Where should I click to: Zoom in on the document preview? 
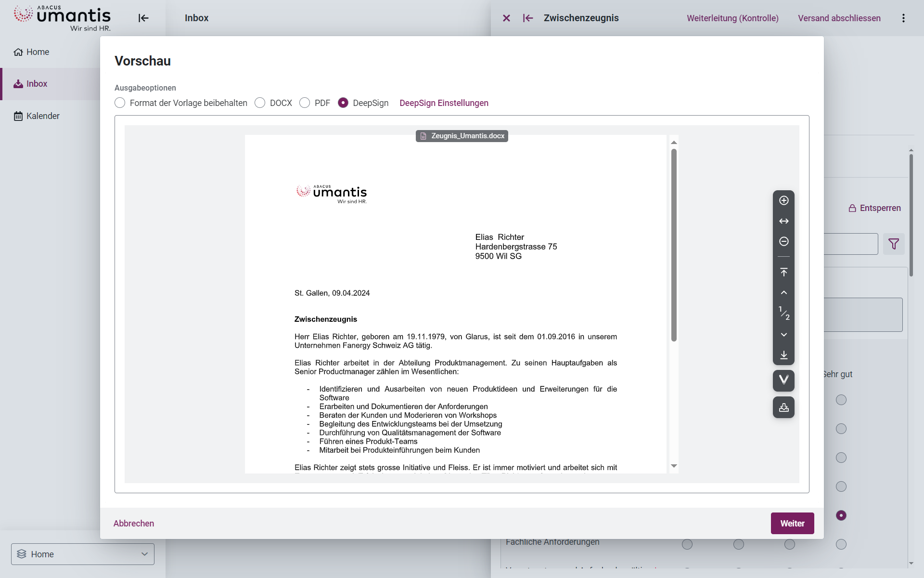click(x=783, y=200)
